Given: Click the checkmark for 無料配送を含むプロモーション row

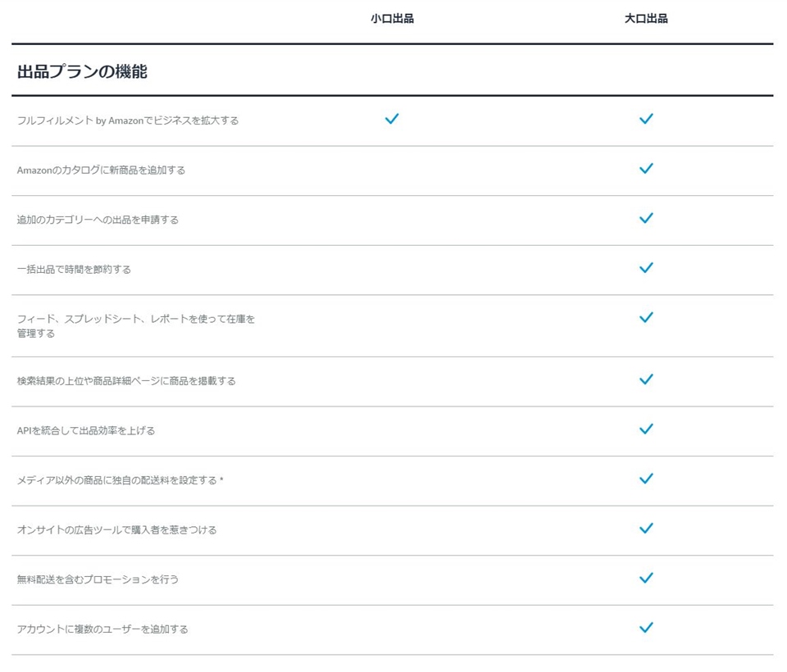Looking at the screenshot, I should (646, 578).
